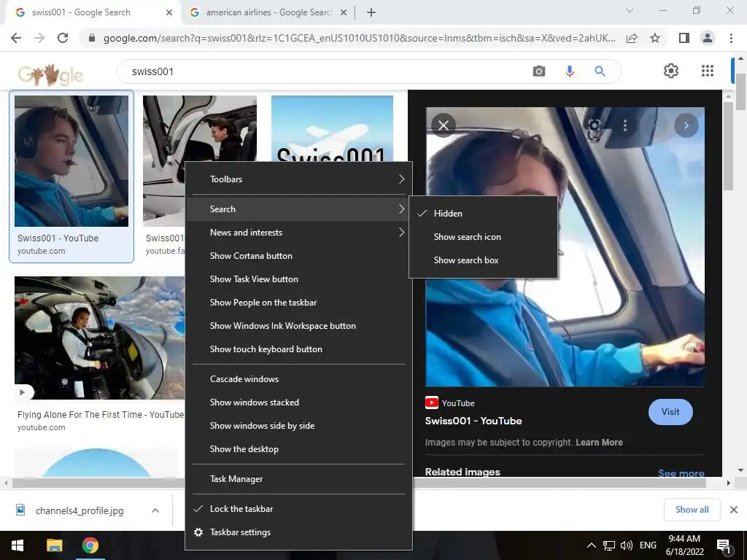Open Task Manager from context menu
The image size is (747, 560).
[x=298, y=479]
